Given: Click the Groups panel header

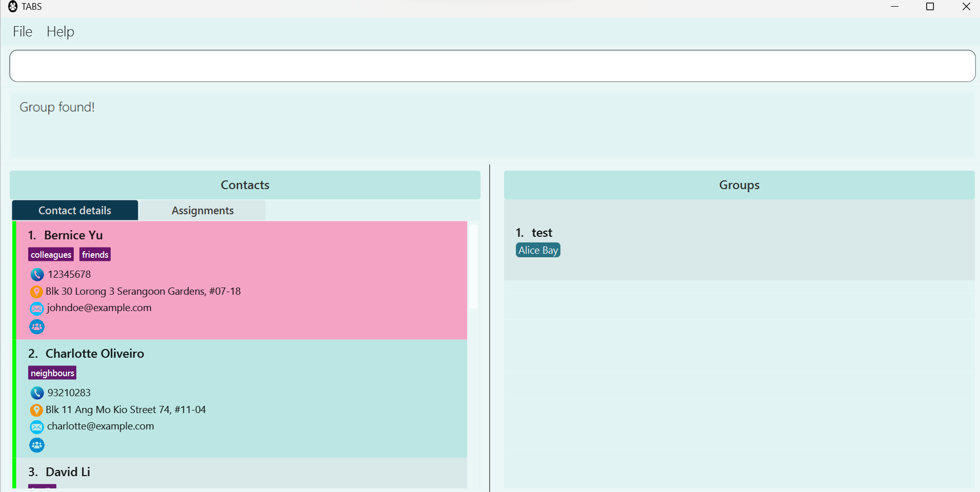Looking at the screenshot, I should 739,185.
